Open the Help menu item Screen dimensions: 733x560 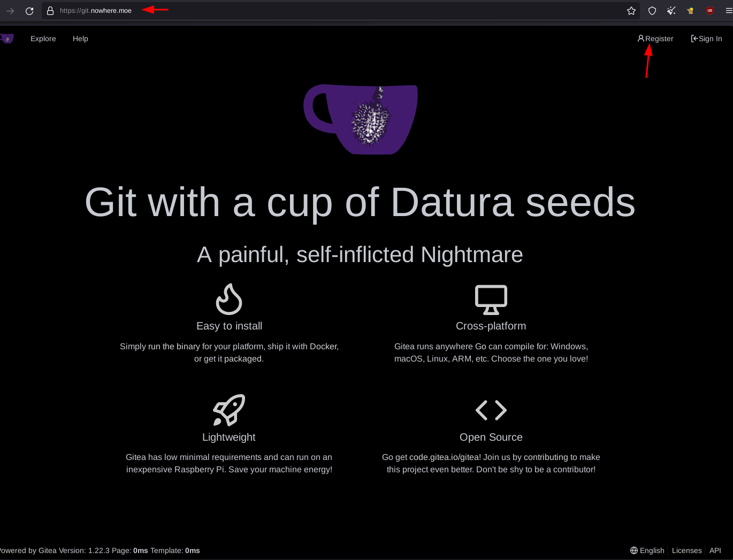(x=80, y=39)
